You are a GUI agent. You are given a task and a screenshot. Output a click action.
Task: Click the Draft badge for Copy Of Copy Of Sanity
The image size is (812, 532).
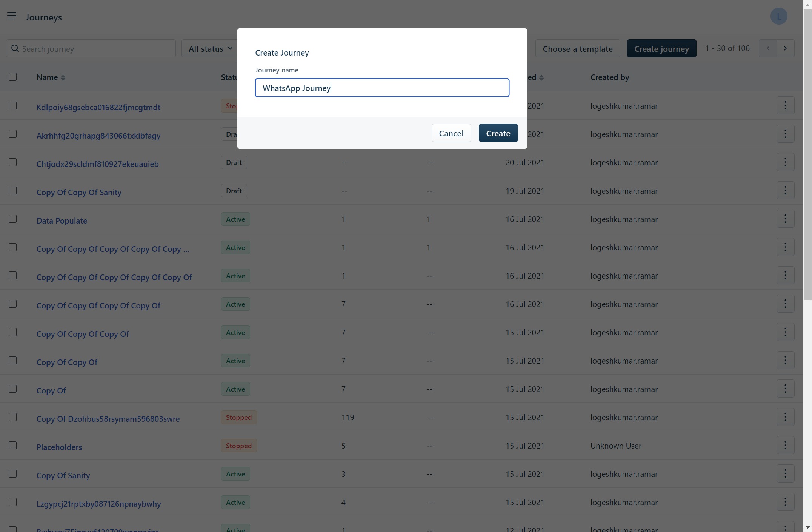(x=234, y=191)
